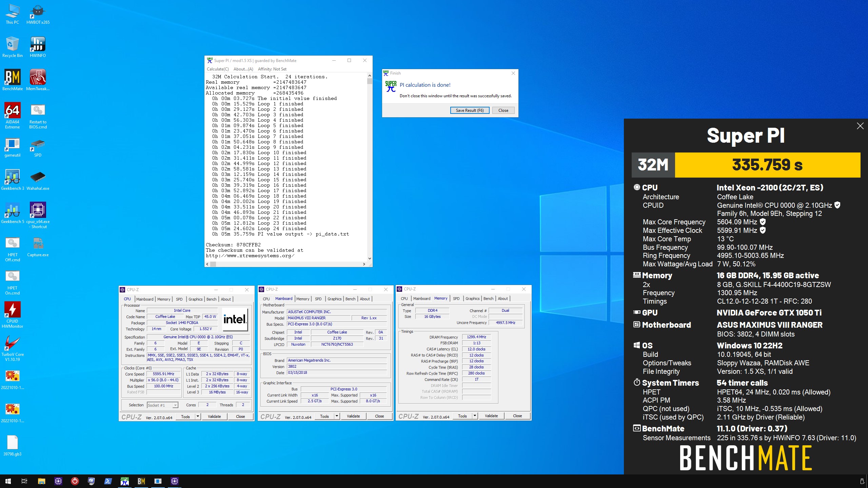Open Bench tab in left CPU-Z window
Image resolution: width=868 pixels, height=488 pixels.
211,299
